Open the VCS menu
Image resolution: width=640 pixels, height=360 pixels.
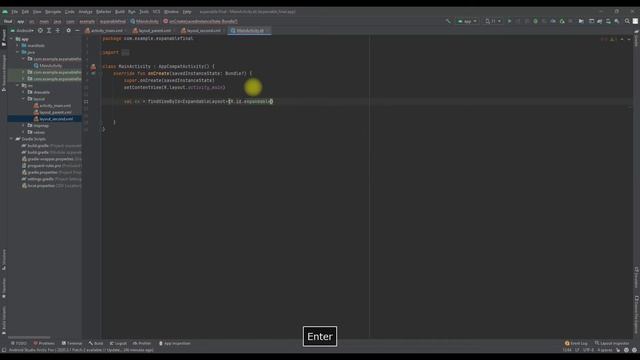156,12
